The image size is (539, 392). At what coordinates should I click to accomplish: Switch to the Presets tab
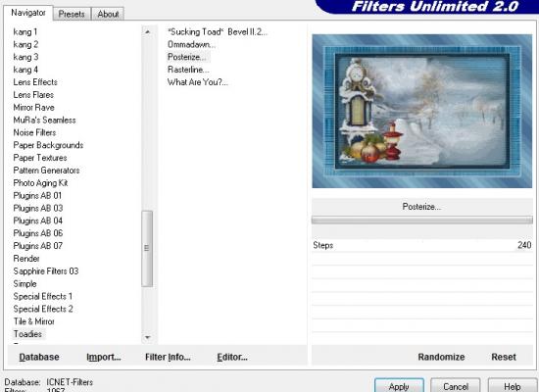(72, 14)
